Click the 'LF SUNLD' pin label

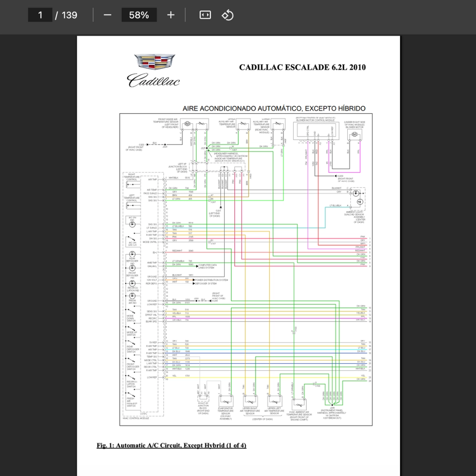click(152, 228)
